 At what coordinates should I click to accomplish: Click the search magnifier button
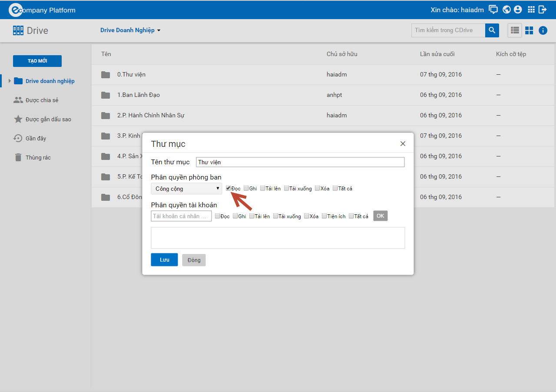[492, 30]
